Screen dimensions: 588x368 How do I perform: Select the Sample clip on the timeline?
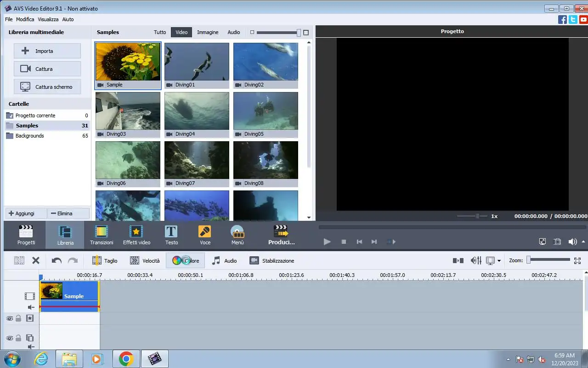tap(69, 297)
